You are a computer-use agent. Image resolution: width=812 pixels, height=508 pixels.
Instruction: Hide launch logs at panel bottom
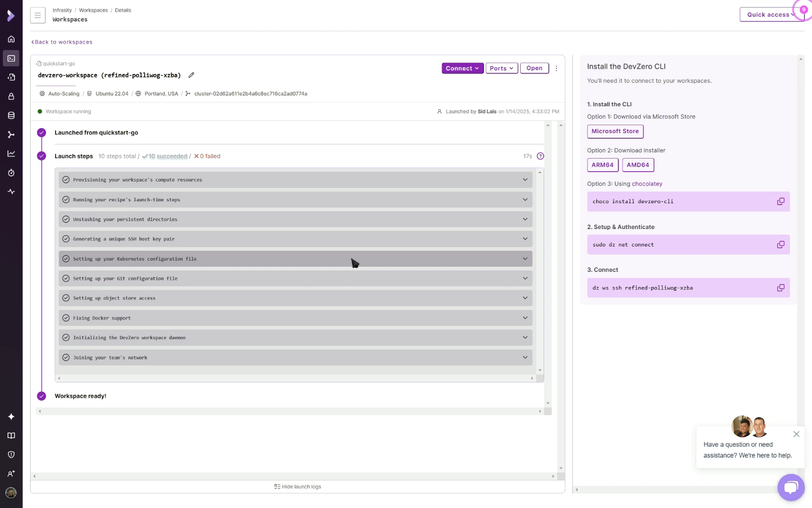click(298, 487)
